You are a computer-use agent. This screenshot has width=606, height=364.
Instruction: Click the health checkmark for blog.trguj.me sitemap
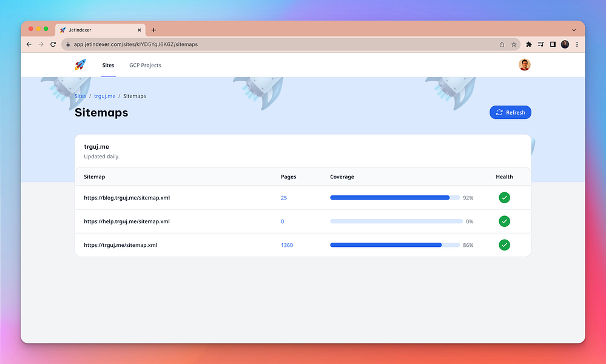click(504, 198)
